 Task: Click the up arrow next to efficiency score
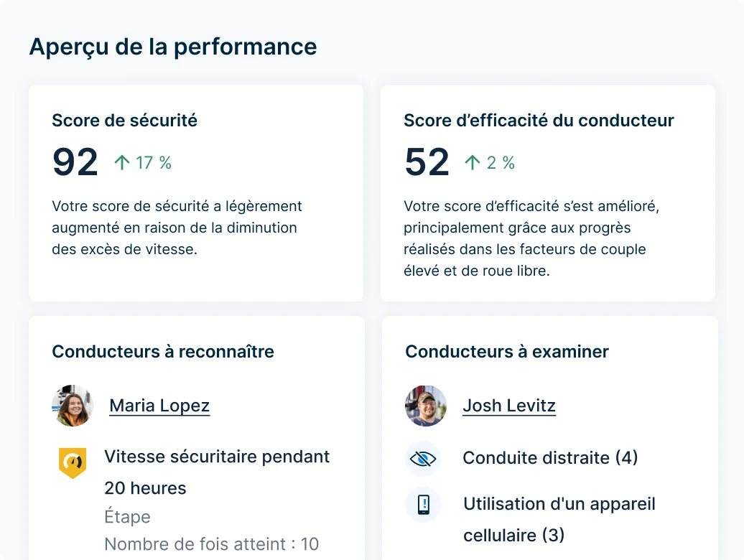click(x=472, y=162)
